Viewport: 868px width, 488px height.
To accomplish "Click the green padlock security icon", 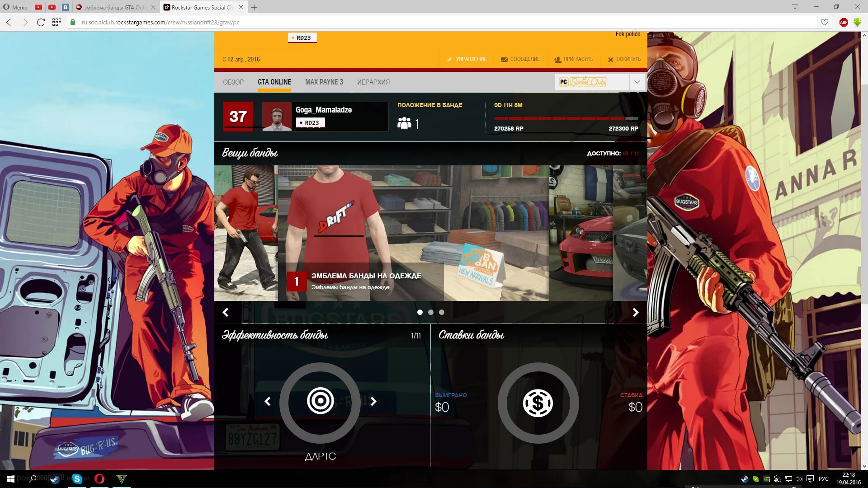I will tap(72, 22).
